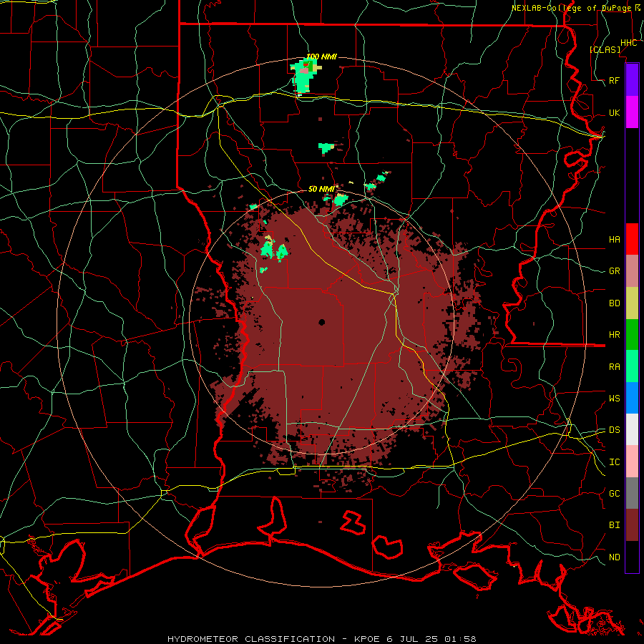Click the NEXLAB-College of DuPage text
Viewport: 644px width, 644px height.
pyautogui.click(x=572, y=8)
